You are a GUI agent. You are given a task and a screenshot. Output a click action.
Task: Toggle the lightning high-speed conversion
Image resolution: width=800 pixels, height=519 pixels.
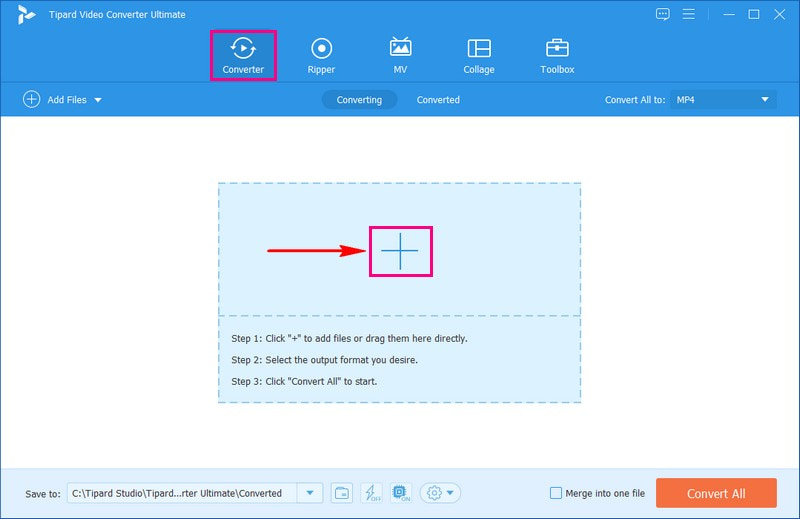coord(371,493)
